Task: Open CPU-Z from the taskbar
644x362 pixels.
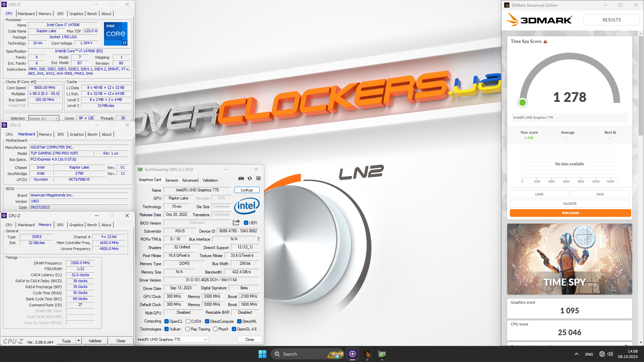Action: click(x=352, y=354)
